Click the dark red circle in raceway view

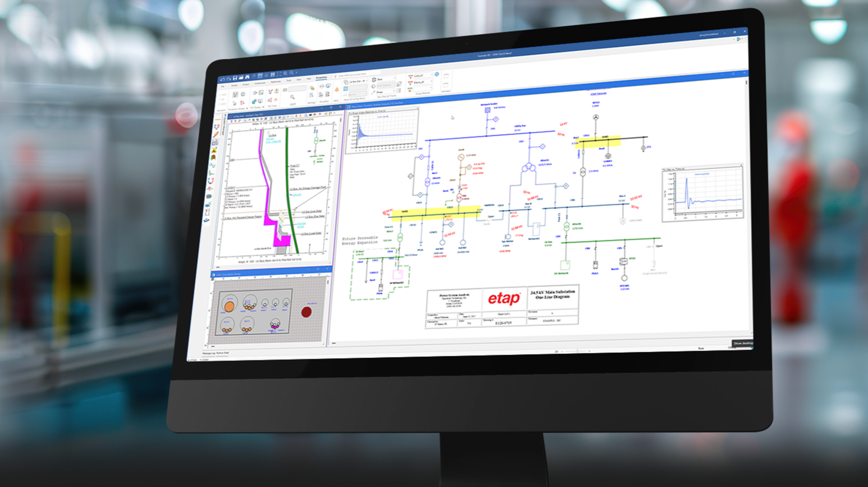[307, 312]
